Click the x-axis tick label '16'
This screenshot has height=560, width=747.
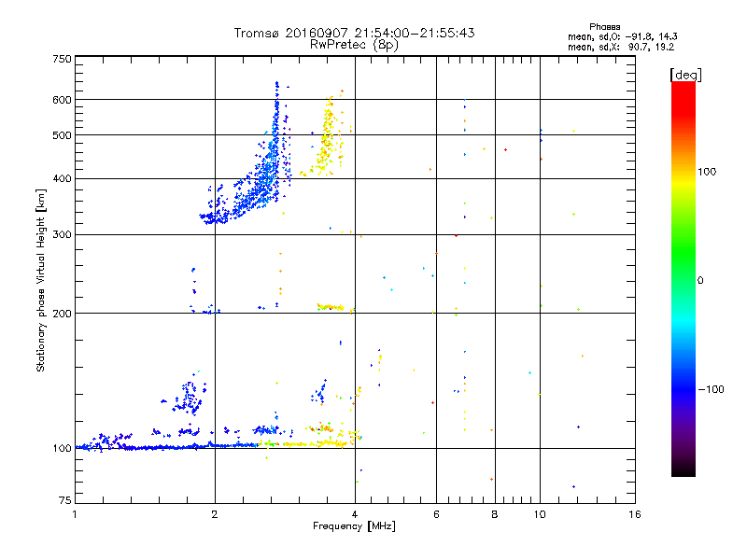pos(635,514)
